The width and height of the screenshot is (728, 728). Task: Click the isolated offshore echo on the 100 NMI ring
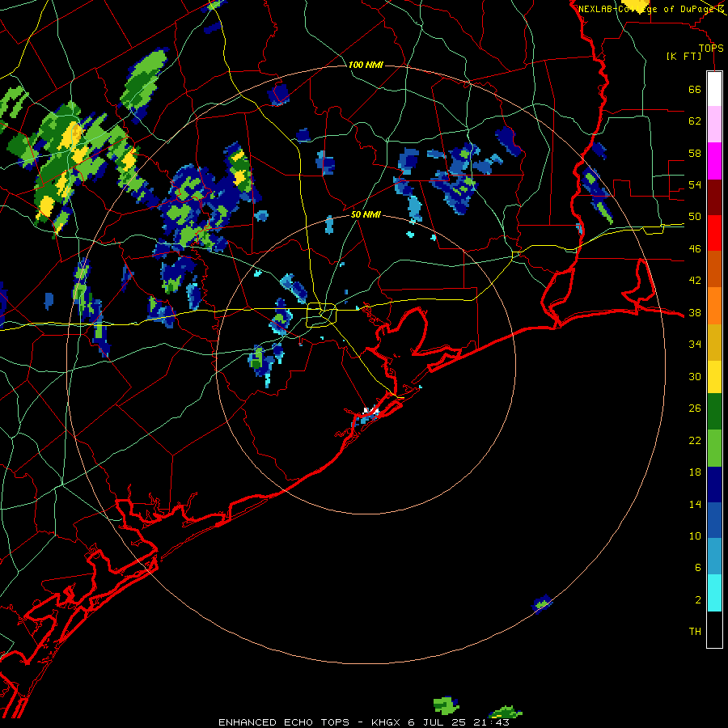[542, 603]
